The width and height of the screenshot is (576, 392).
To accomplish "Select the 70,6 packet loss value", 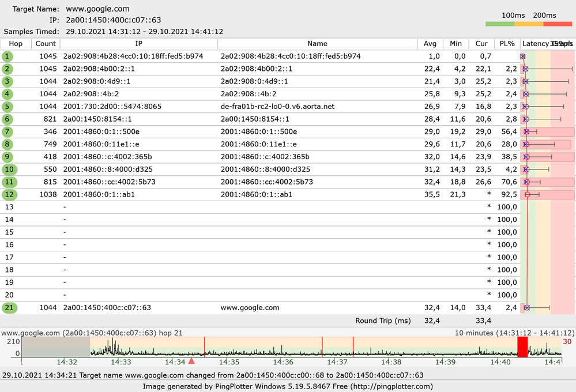I will pos(509,182).
